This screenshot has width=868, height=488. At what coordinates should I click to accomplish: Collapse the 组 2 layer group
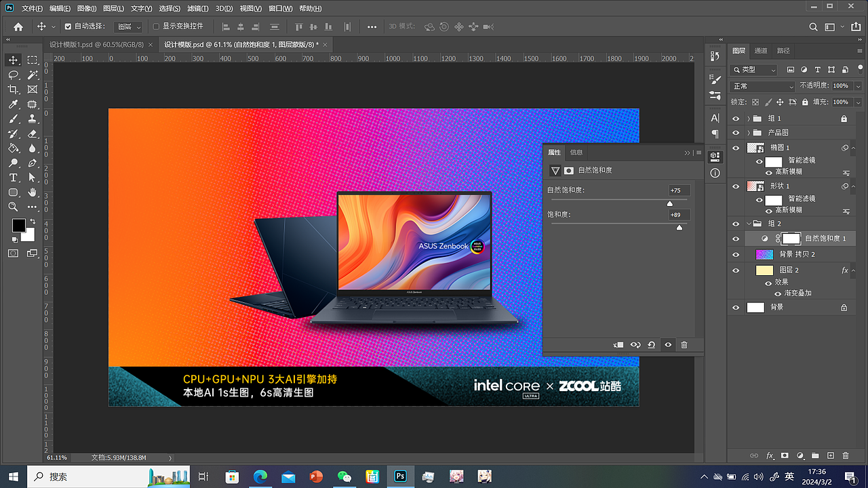pos(749,224)
